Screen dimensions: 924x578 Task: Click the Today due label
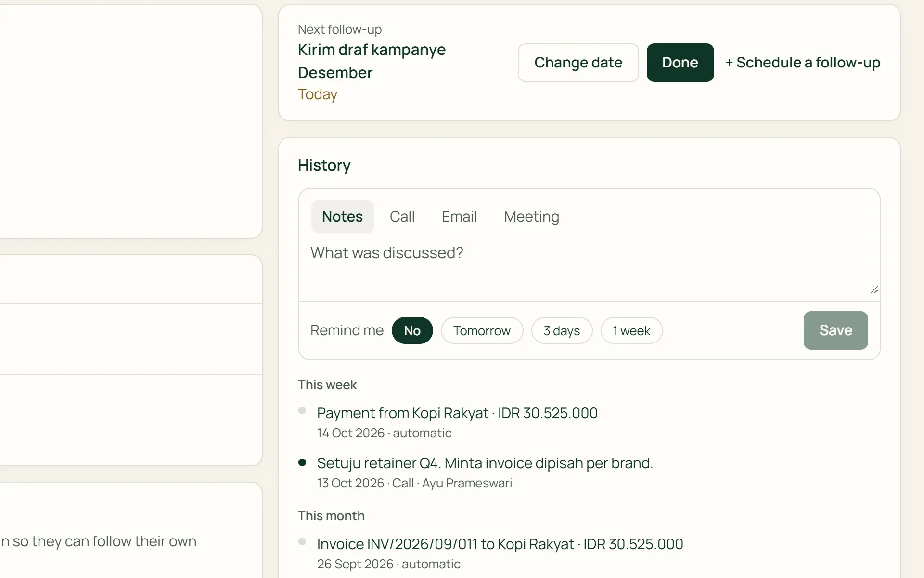[318, 94]
